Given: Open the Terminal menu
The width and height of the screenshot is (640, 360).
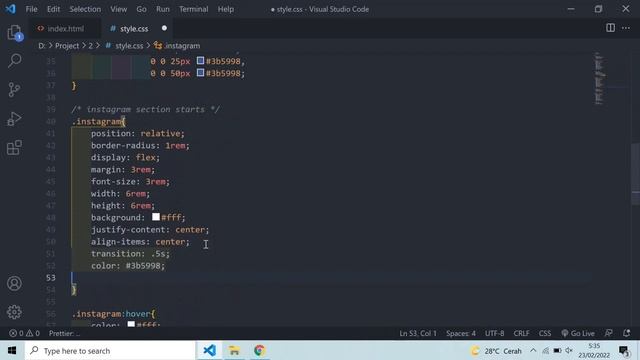Looking at the screenshot, I should click(193, 9).
